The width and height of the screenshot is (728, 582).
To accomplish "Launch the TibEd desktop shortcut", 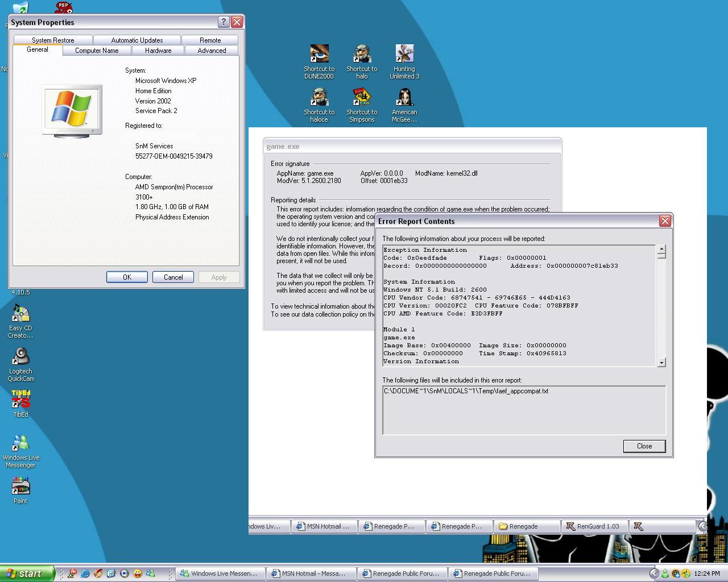I will coord(21,400).
